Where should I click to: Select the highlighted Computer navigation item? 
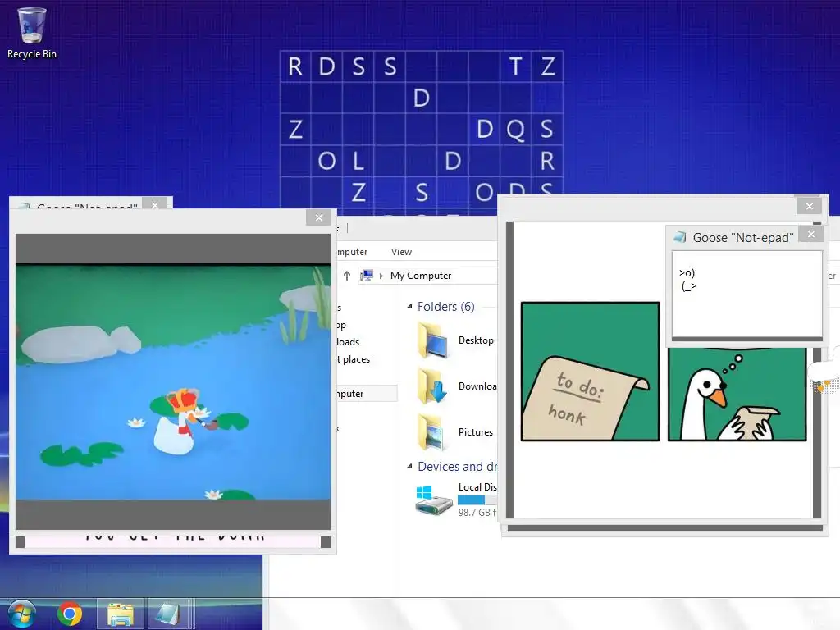(367, 394)
